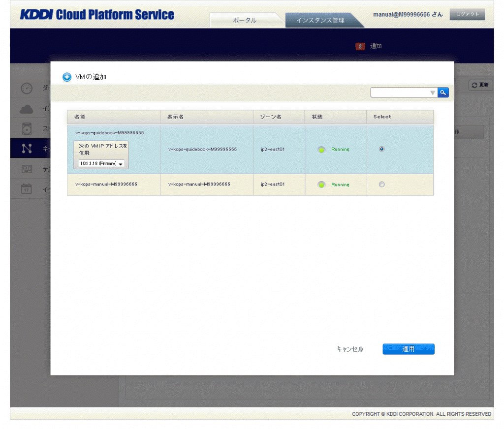Image resolution: width=504 pixels, height=429 pixels.
Task: Sort by the 名前 column header
Action: coord(114,117)
